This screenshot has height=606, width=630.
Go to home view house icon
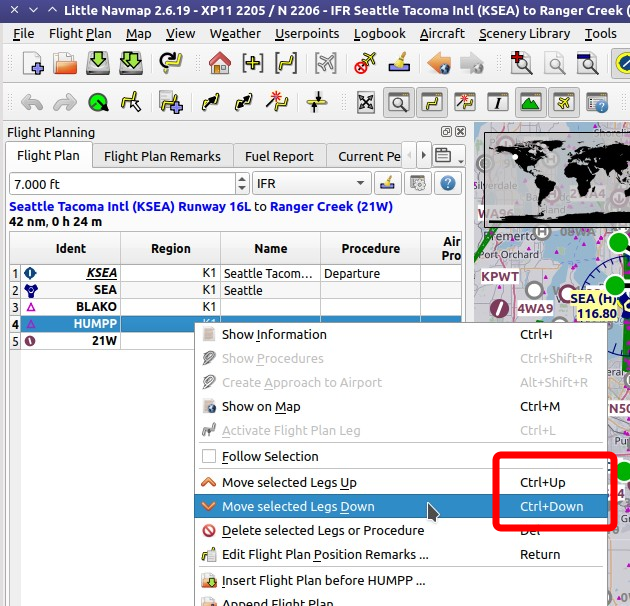[220, 63]
